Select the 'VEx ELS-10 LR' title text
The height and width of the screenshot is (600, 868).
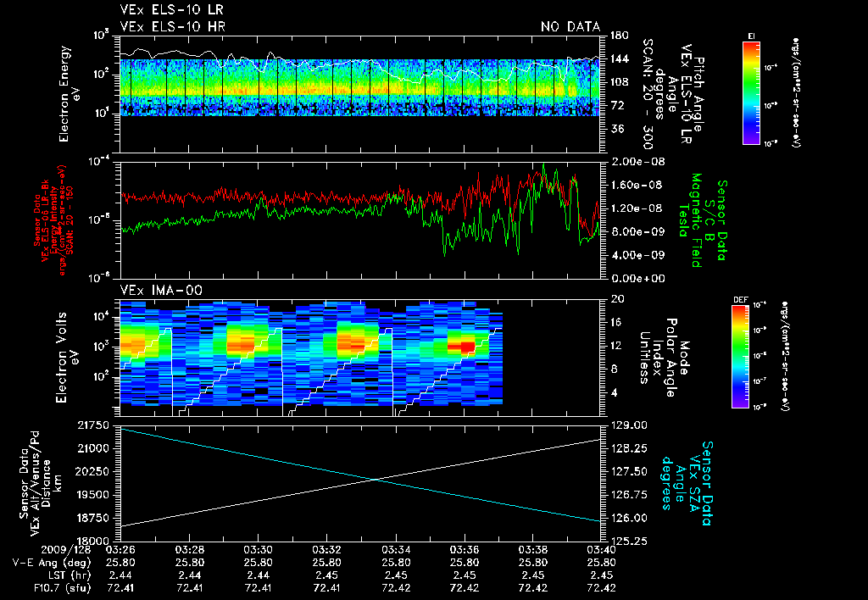[x=171, y=10]
